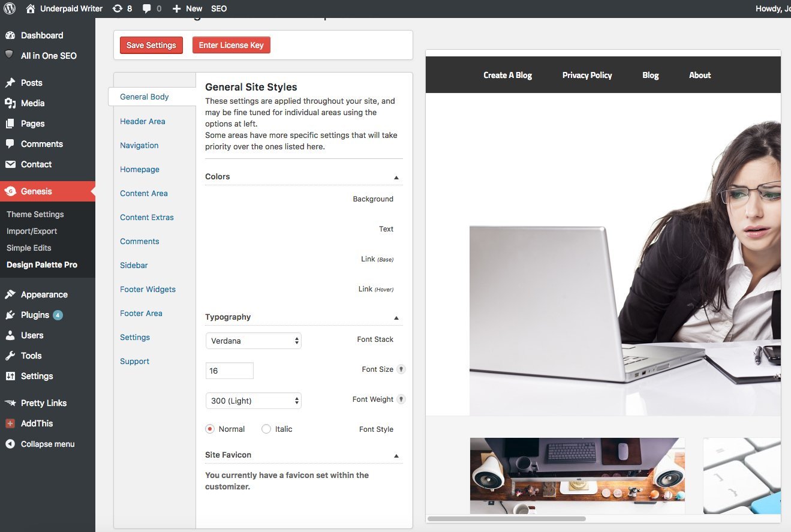Click Create A Blog in preview nav
The width and height of the screenshot is (791, 532).
[x=508, y=75]
